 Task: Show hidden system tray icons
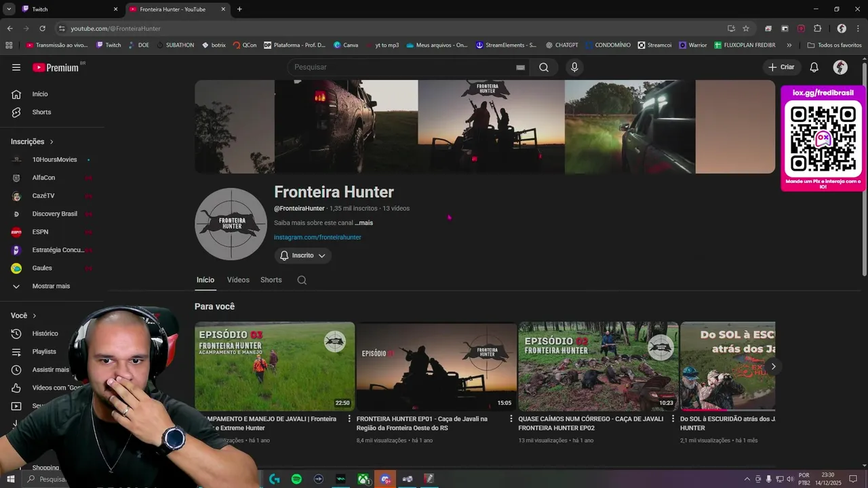coord(747,479)
